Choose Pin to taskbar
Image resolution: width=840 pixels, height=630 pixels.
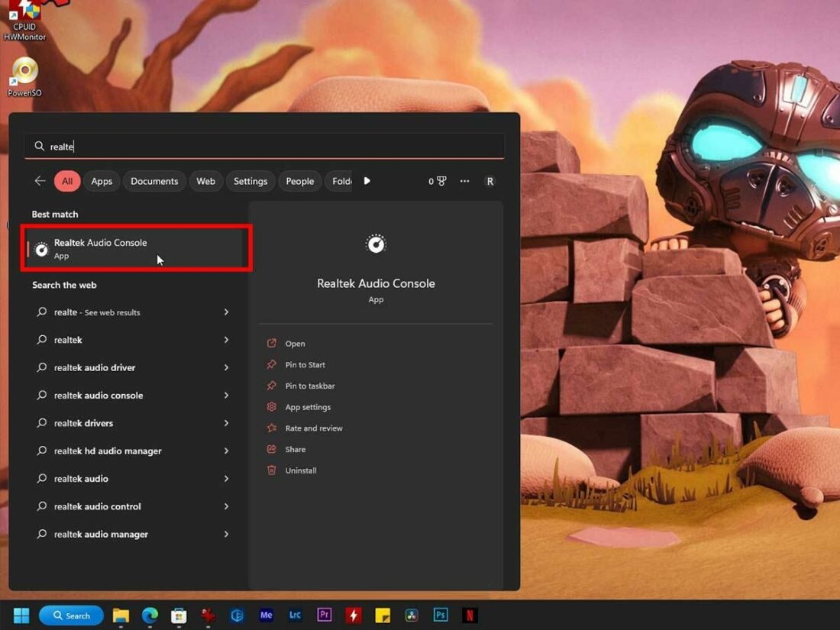[309, 386]
